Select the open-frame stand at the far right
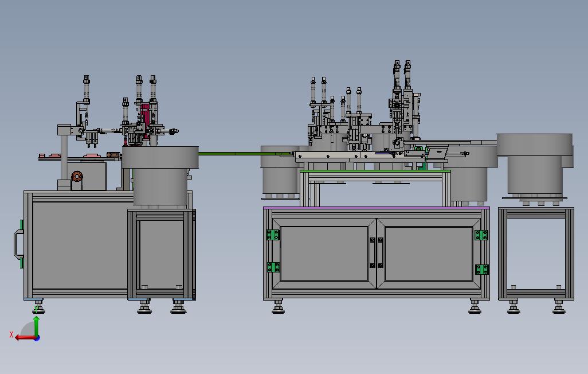588x374 pixels. (536, 254)
